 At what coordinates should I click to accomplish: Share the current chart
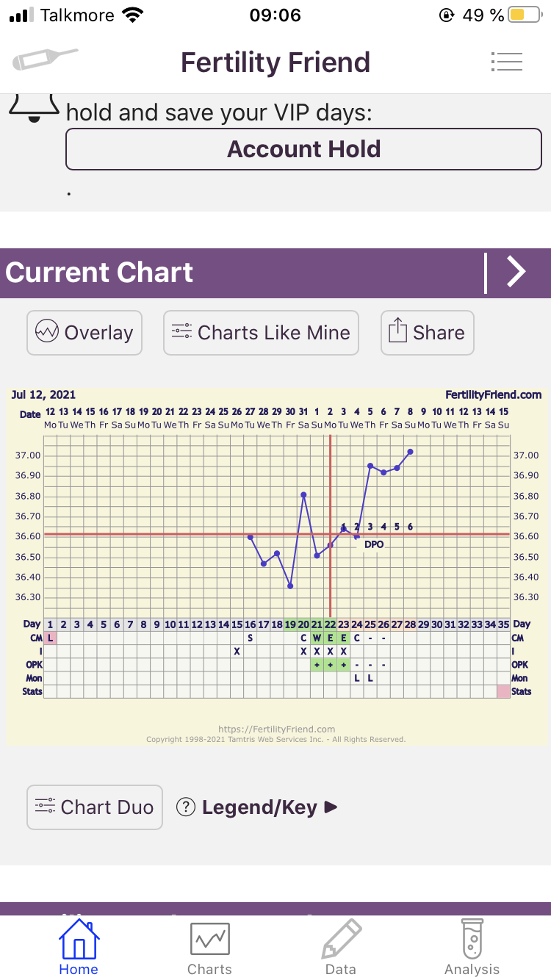click(x=427, y=333)
